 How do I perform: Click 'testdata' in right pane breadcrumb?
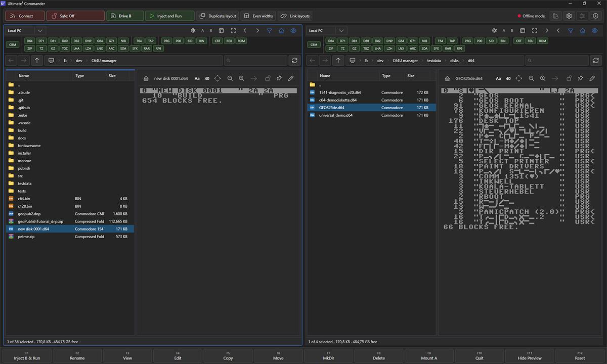coord(433,60)
